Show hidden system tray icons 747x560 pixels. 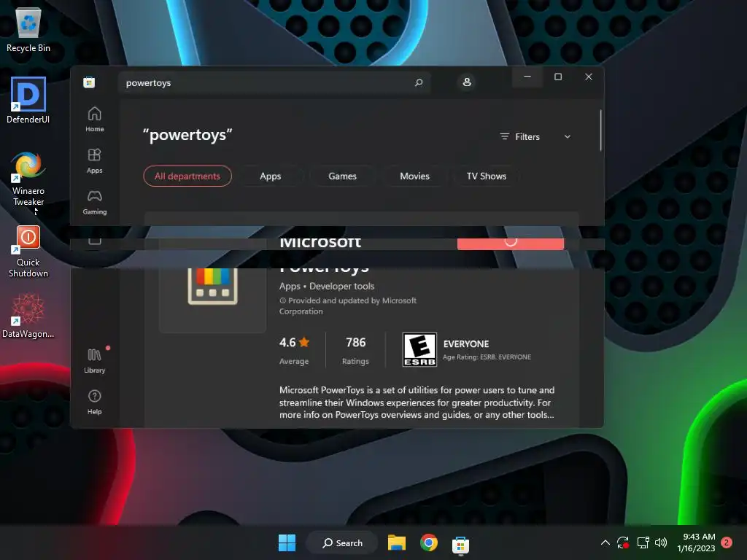[x=605, y=542]
